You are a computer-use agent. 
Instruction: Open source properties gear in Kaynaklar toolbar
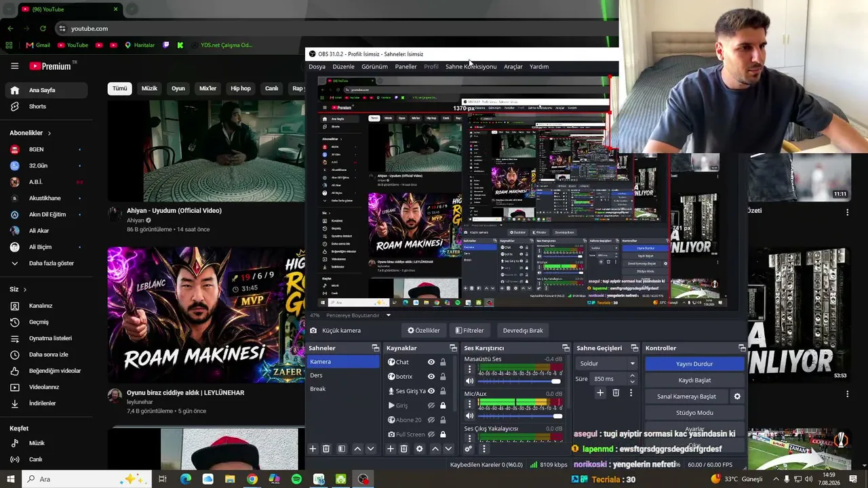(x=419, y=449)
